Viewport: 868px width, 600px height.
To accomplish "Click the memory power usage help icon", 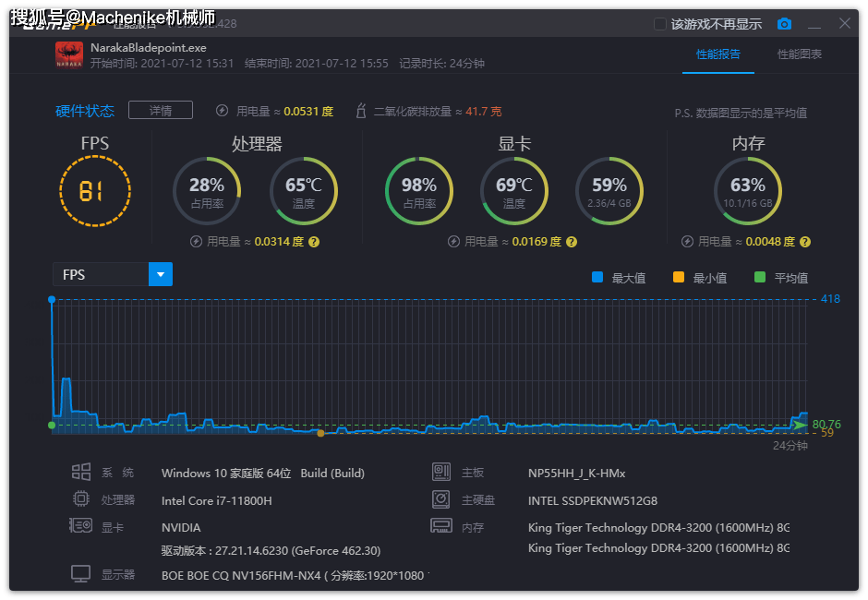I will click(x=805, y=242).
